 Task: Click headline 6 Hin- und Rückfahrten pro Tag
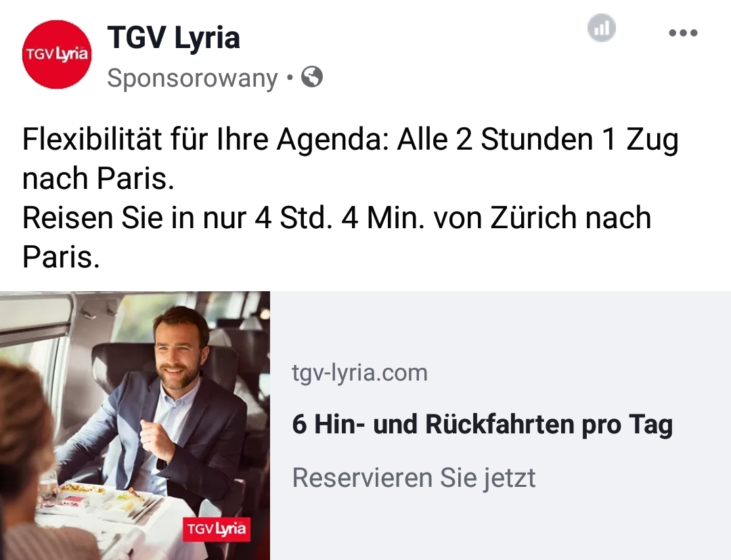[x=483, y=425]
